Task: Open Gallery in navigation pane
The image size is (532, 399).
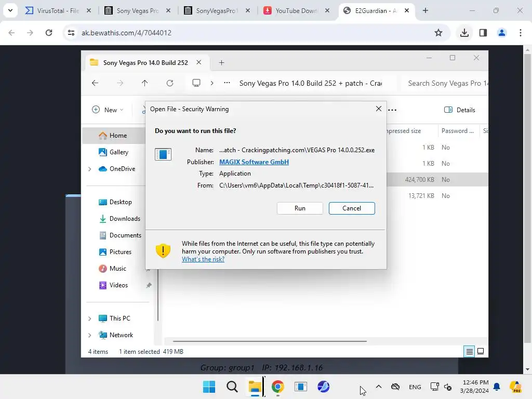Action: pos(119,152)
